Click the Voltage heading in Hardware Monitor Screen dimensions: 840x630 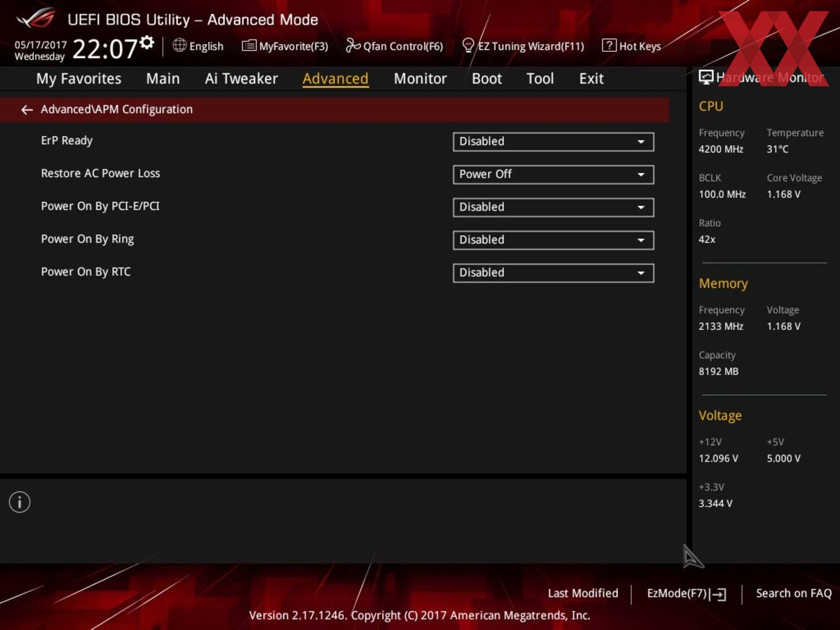click(720, 416)
